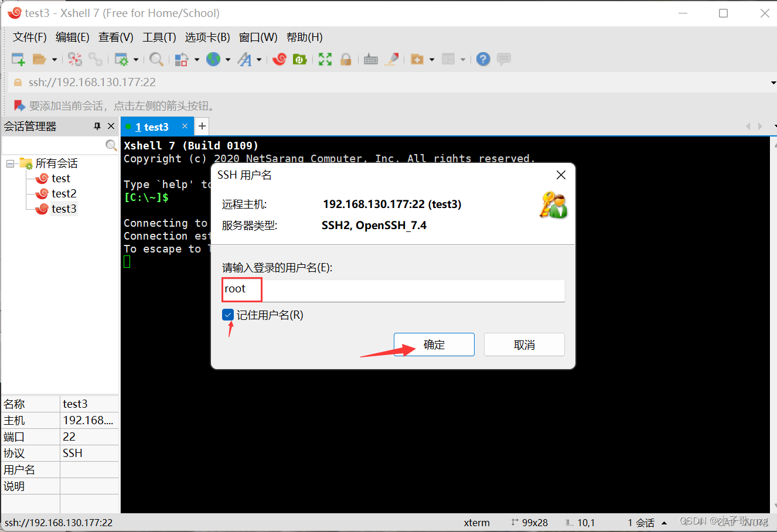Expand the new folder icon dropdown arrow
Image resolution: width=777 pixels, height=532 pixels.
pyautogui.click(x=432, y=59)
